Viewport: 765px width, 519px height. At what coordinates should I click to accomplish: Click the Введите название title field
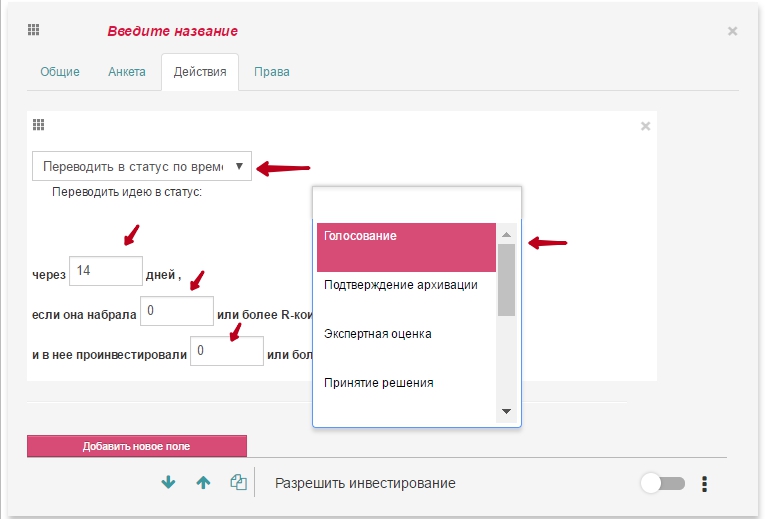pyautogui.click(x=173, y=31)
